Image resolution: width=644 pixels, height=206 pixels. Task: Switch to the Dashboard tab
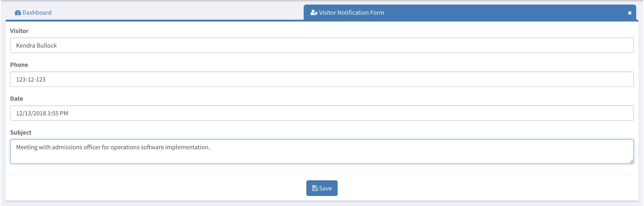click(x=33, y=13)
